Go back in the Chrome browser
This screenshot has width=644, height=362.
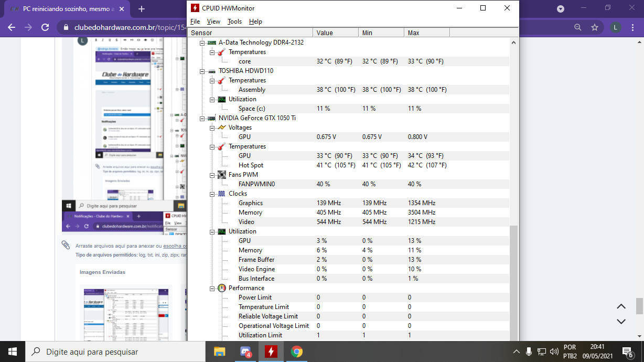12,27
